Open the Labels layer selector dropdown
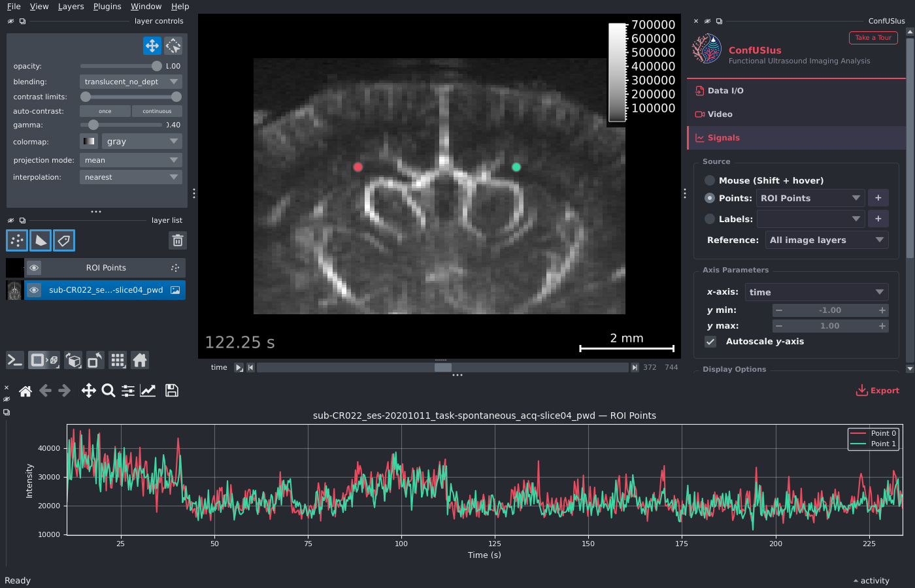 coord(811,219)
